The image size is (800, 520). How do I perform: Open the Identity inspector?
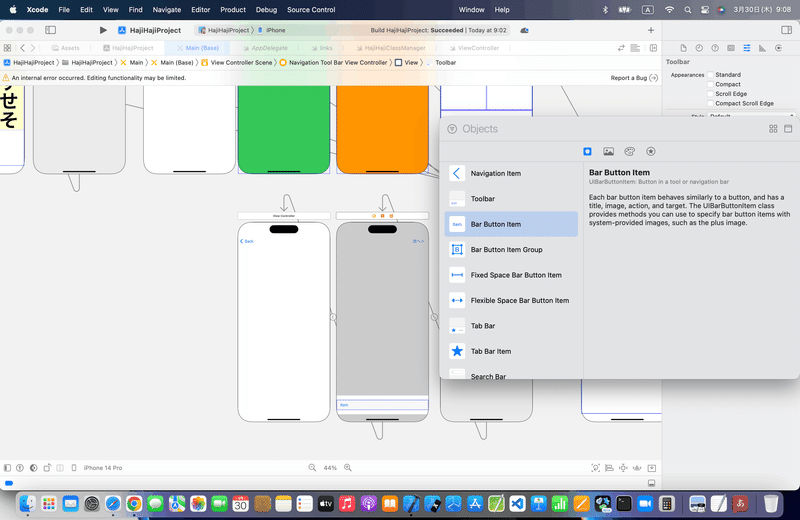pyautogui.click(x=731, y=48)
